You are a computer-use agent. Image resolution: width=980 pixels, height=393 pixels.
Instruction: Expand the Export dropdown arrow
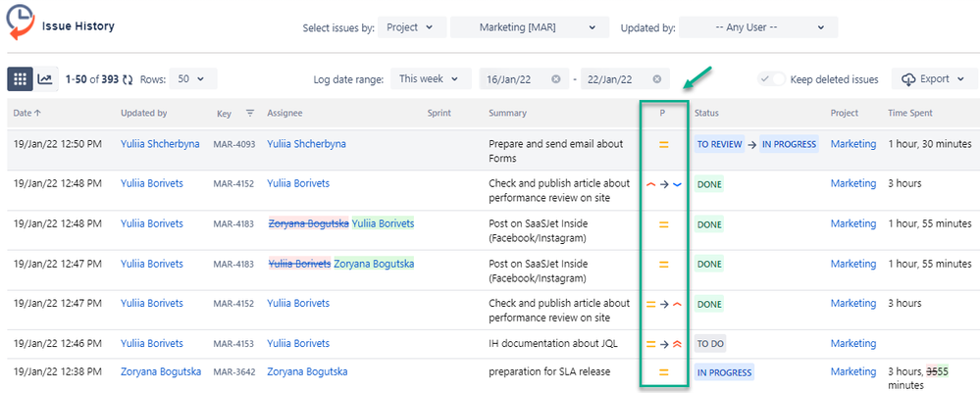pyautogui.click(x=961, y=79)
